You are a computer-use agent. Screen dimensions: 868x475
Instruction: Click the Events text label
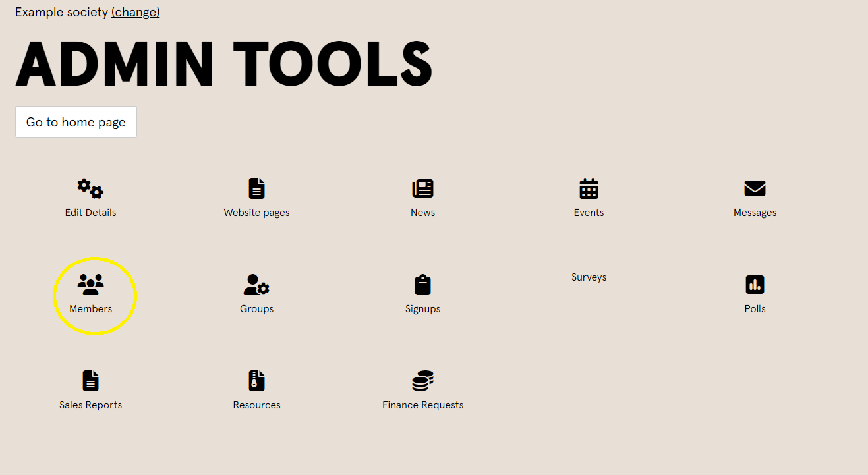pyautogui.click(x=589, y=213)
